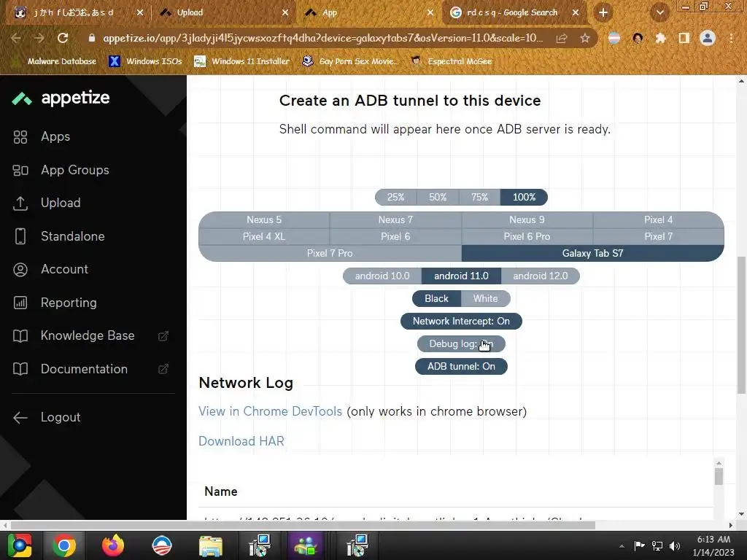Image resolution: width=747 pixels, height=560 pixels.
Task: Switch OS version to android 12.0
Action: [541, 276]
